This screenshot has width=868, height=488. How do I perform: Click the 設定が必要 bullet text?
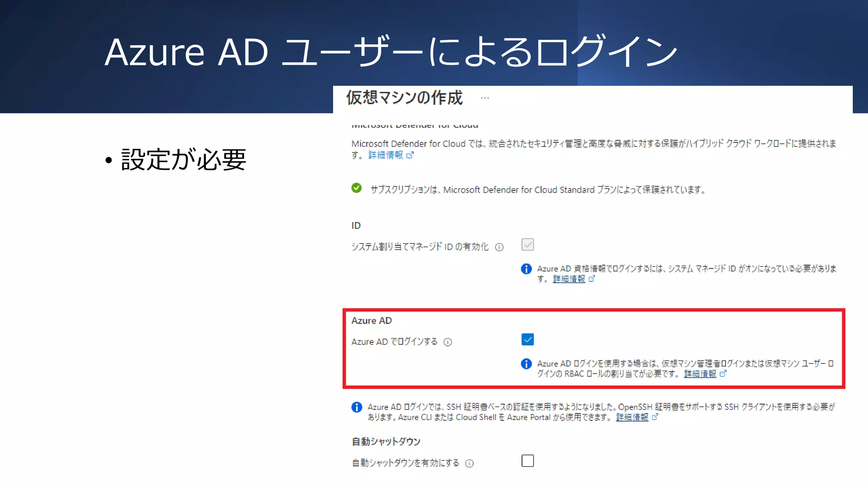[x=184, y=160]
